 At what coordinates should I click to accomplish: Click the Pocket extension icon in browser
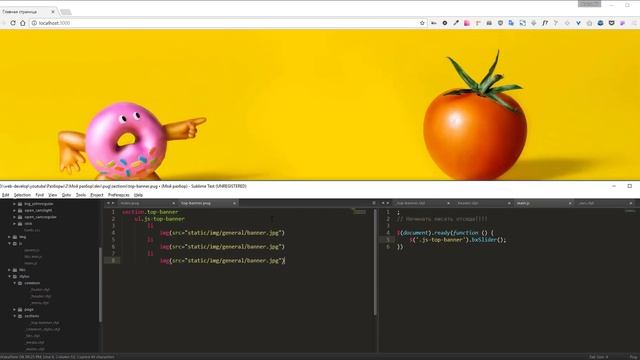[x=611, y=23]
